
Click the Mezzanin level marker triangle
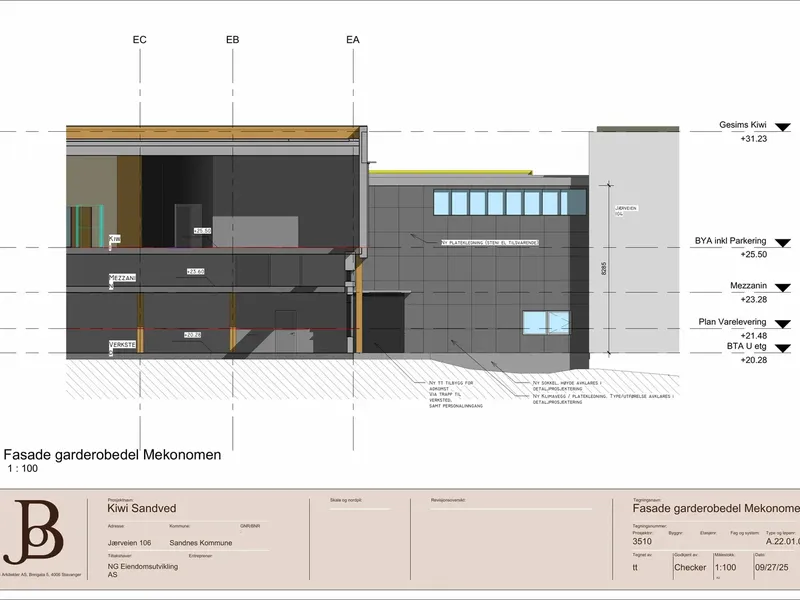[x=782, y=288]
